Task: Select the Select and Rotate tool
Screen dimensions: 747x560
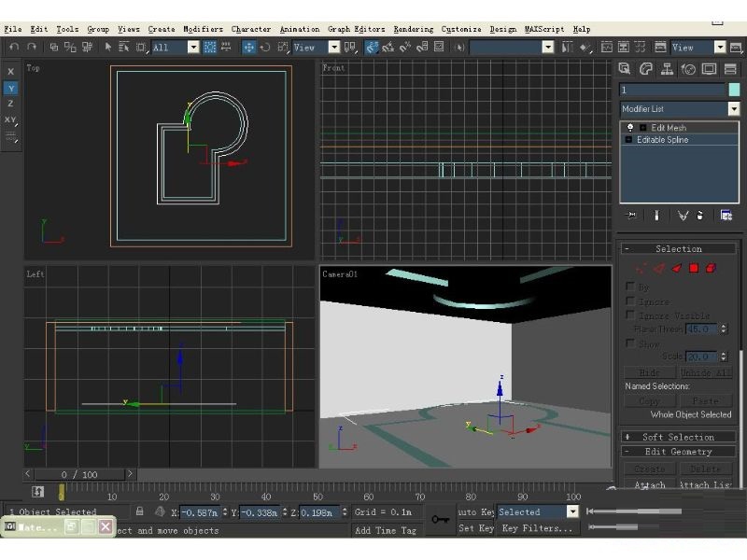Action: click(265, 48)
